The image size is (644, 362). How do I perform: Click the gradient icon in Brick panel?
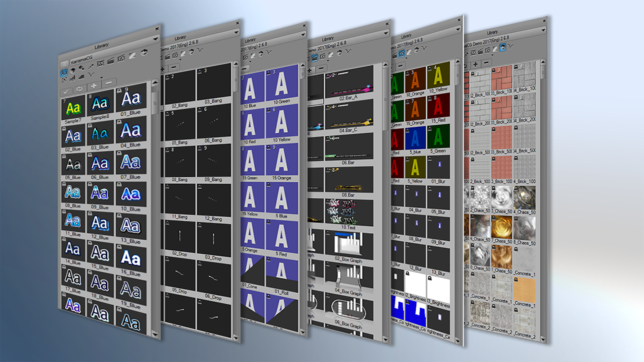click(x=495, y=49)
